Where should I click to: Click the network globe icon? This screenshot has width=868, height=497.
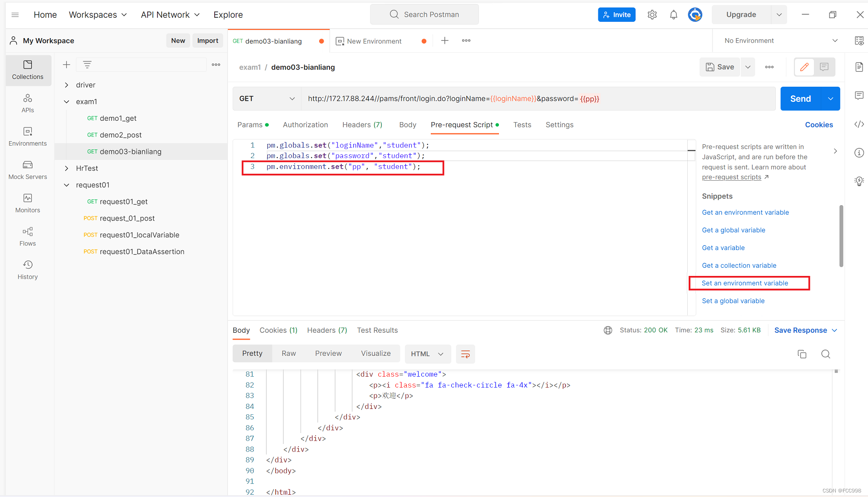(x=608, y=330)
